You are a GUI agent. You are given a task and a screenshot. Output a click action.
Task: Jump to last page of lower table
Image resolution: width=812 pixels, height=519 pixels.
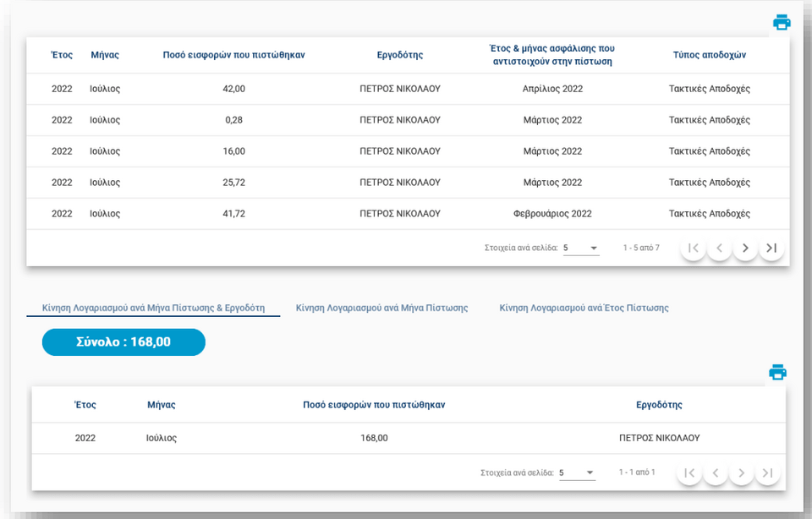pyautogui.click(x=767, y=473)
